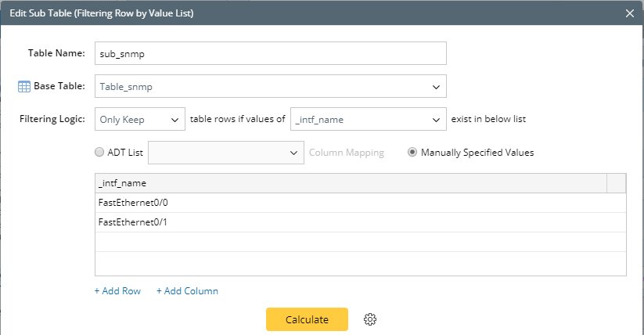Click the Table Name input field
Screen dimensions: 644x335
pos(270,53)
